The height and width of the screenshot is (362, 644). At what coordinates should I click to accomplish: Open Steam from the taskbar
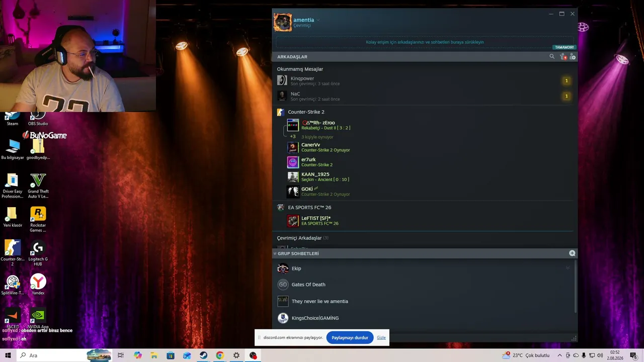click(203, 355)
